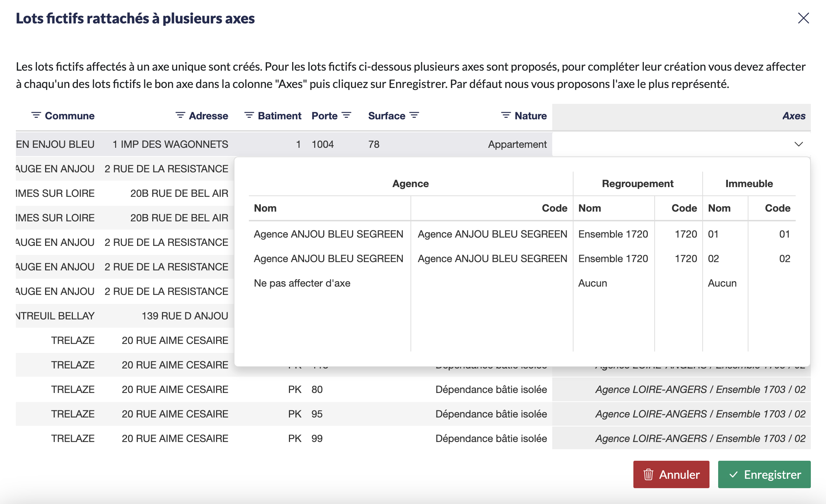Click the Adresse column filter icon
Image resolution: width=826 pixels, height=504 pixels.
180,115
